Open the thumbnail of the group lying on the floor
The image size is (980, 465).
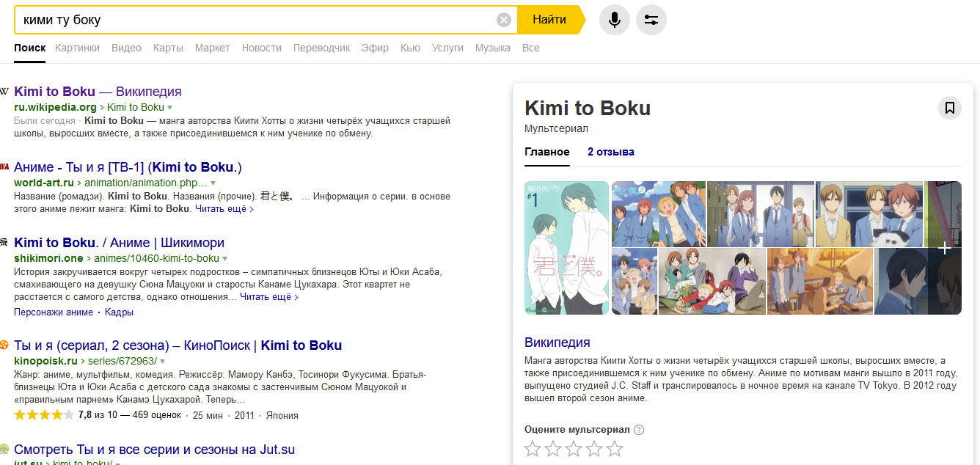(x=712, y=282)
